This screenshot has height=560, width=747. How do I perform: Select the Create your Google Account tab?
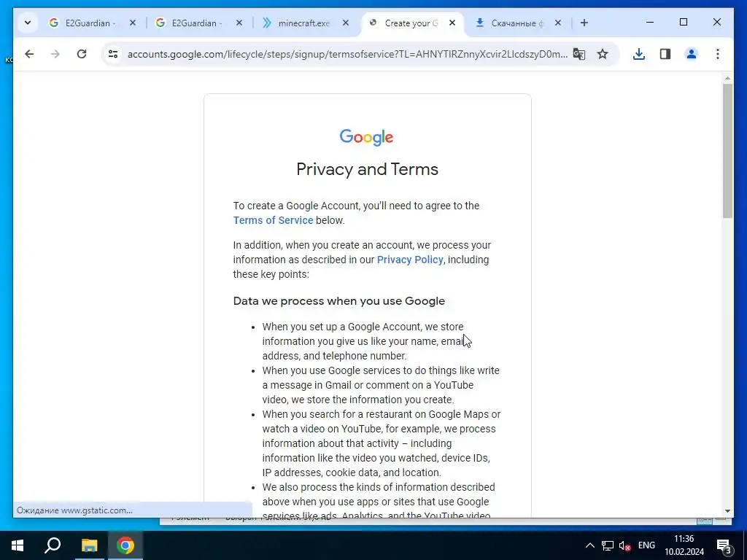[413, 23]
